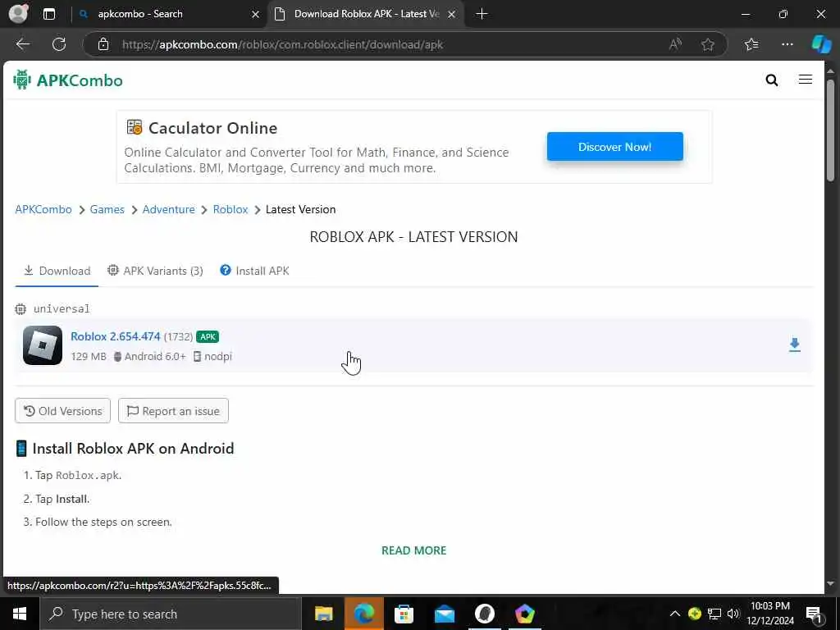Go back using the browser back arrow
This screenshot has height=630, width=840.
tap(22, 44)
